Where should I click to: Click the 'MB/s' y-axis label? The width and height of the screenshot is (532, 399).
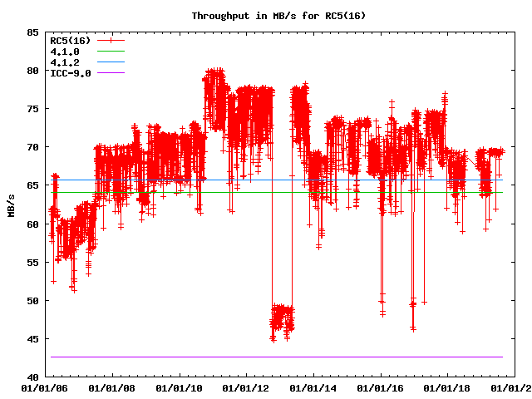[11, 204]
